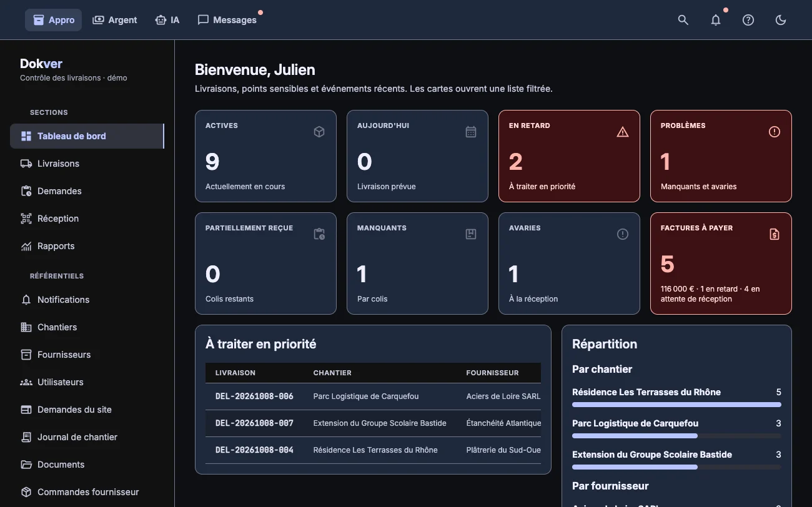Open Demandes du site in the sidebar

point(87,410)
